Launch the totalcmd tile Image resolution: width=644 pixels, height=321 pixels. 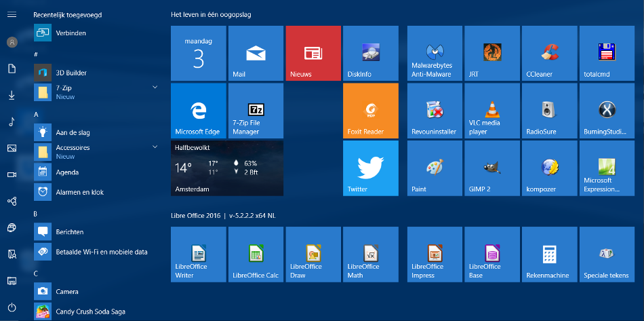[607, 53]
